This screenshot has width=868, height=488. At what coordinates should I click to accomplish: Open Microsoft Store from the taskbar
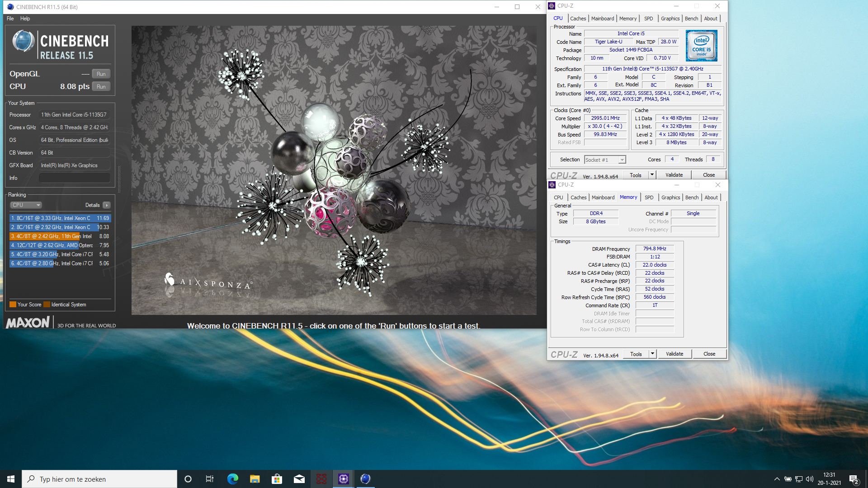pyautogui.click(x=277, y=479)
